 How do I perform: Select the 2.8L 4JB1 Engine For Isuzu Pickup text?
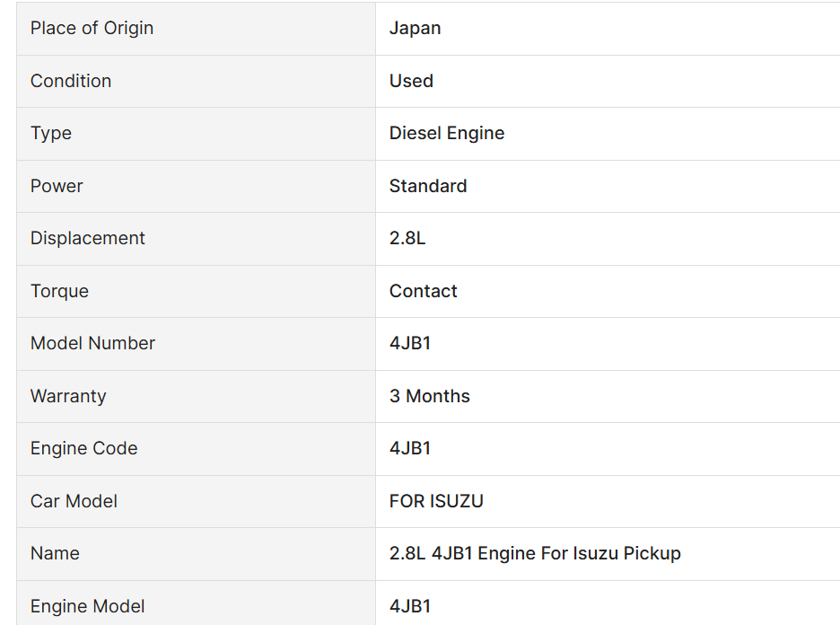click(x=535, y=553)
